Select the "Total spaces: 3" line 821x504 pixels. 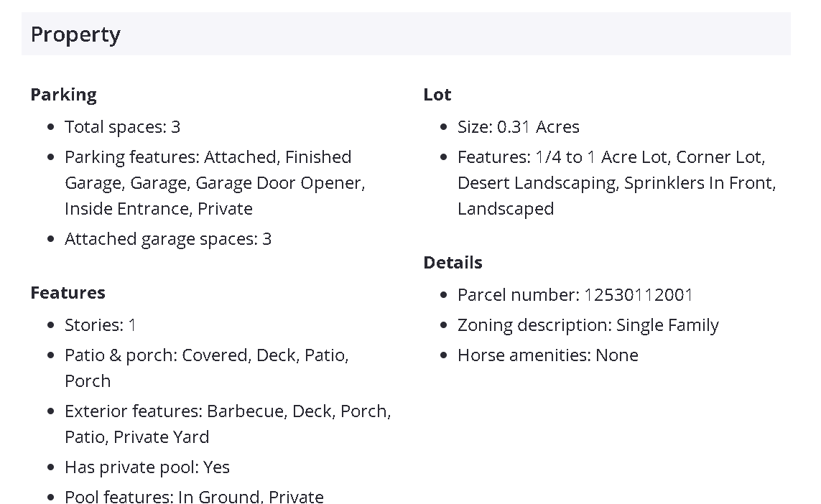click(x=122, y=127)
